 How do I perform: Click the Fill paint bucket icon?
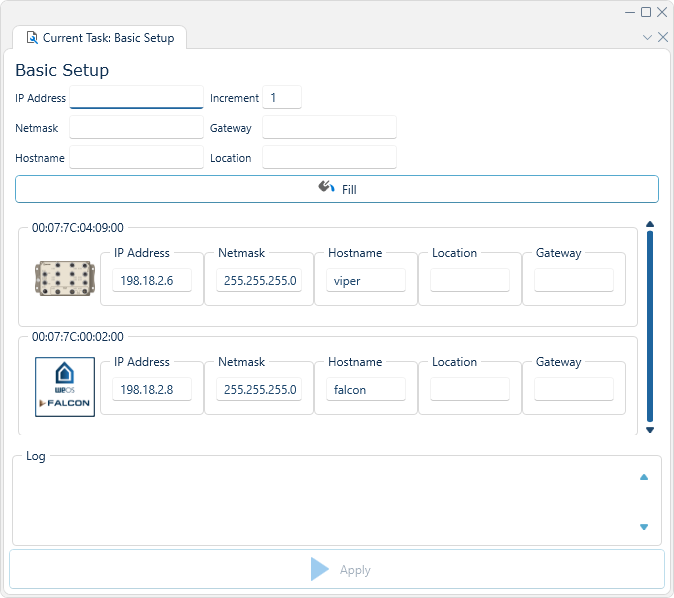(326, 188)
